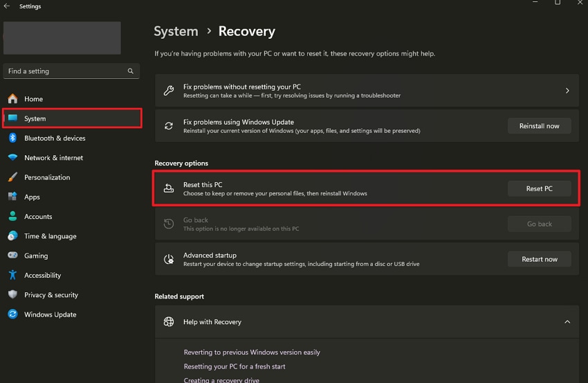
Task: Maximize the Settings window
Action: [x=558, y=2]
